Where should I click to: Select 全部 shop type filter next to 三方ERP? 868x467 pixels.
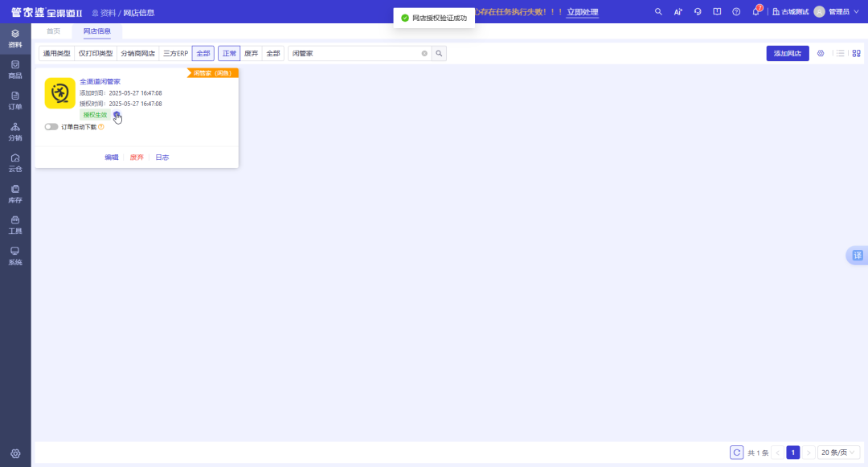tap(203, 54)
